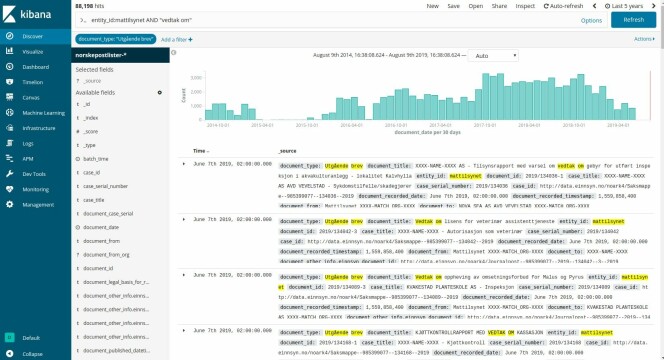
Task: Click Inspect in the top menu
Action: click(525, 6)
